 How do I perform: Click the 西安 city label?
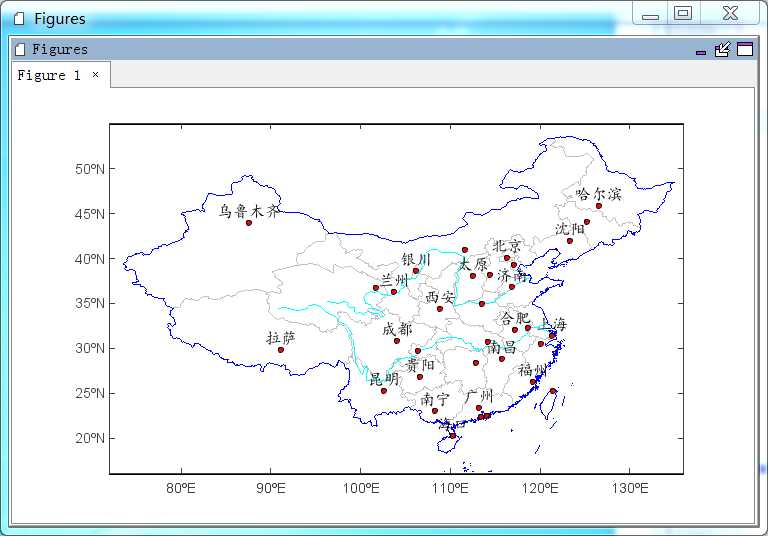click(x=439, y=297)
